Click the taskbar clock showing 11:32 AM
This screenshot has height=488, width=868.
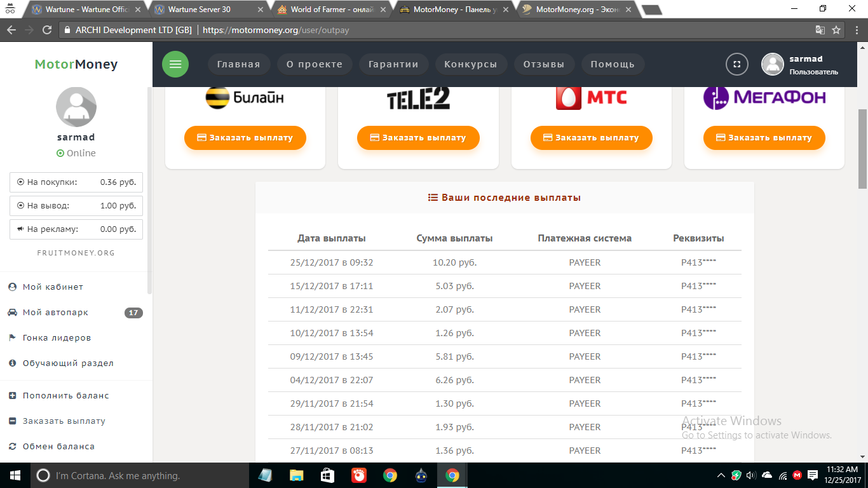843,475
